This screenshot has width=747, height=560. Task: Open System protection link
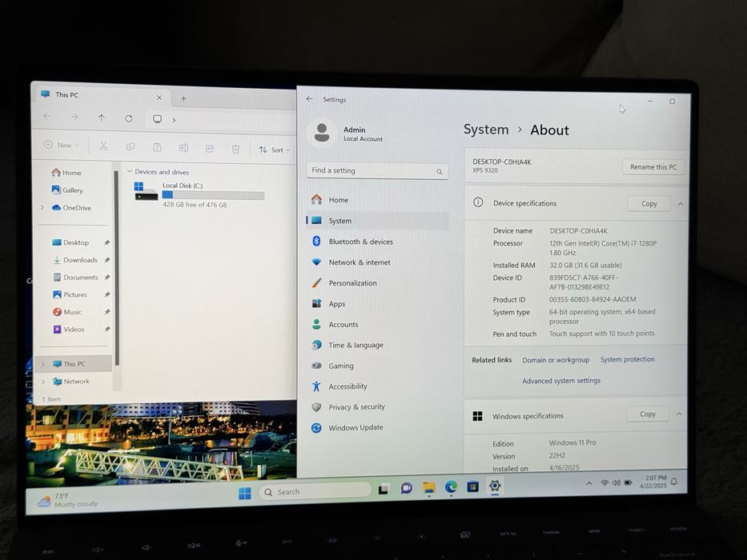pyautogui.click(x=627, y=359)
